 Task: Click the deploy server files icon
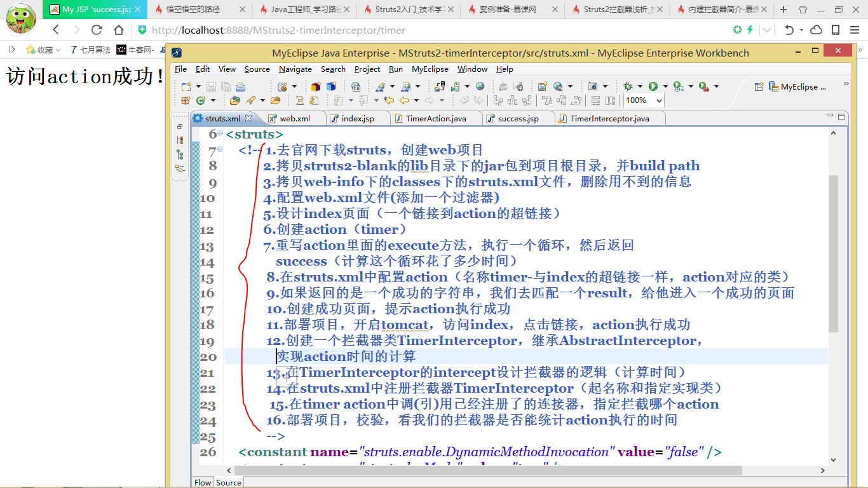click(439, 86)
